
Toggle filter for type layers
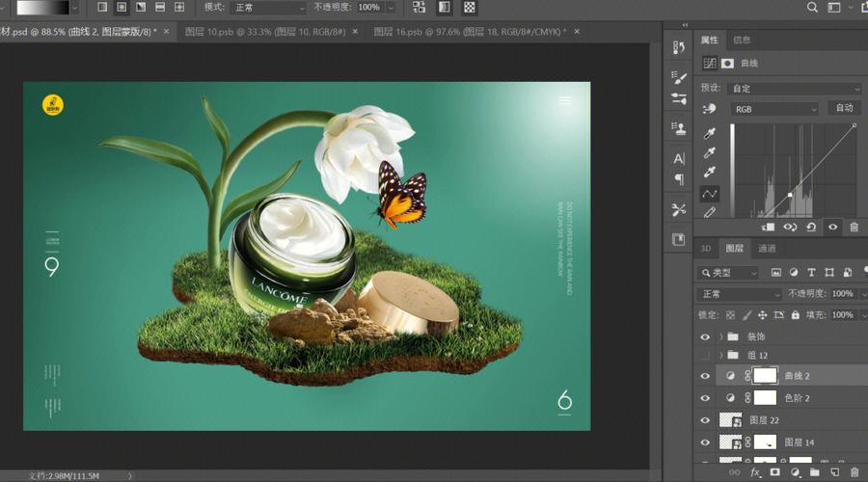[811, 272]
